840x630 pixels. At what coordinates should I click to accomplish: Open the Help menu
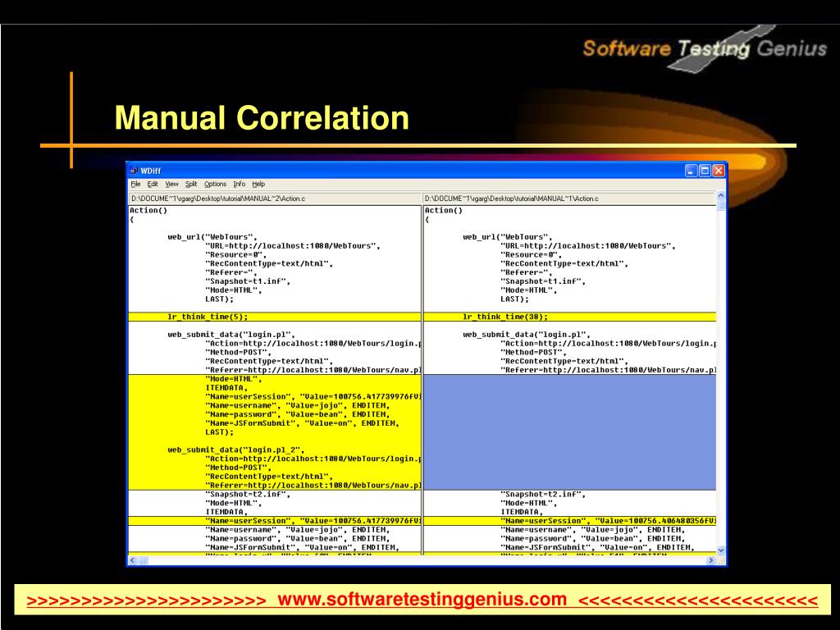[258, 184]
